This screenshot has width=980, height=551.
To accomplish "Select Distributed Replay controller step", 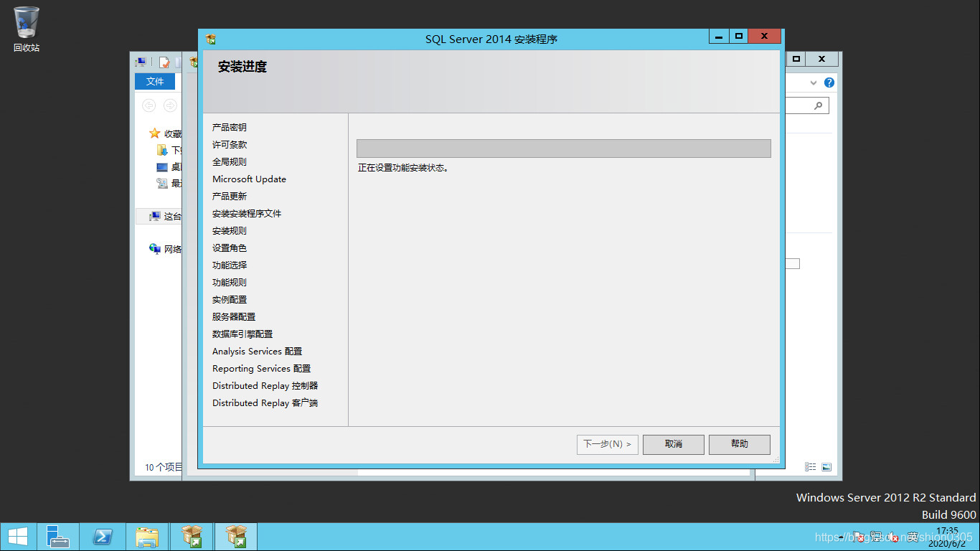I will [265, 385].
